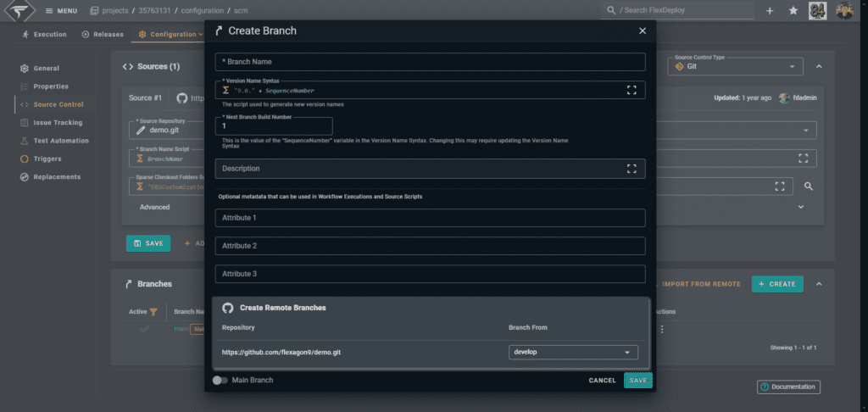Click the Active column filter icon

[154, 312]
